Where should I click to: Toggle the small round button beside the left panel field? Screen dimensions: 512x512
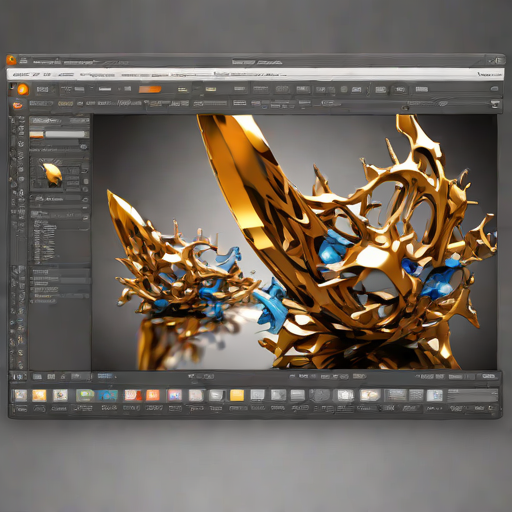point(84,147)
